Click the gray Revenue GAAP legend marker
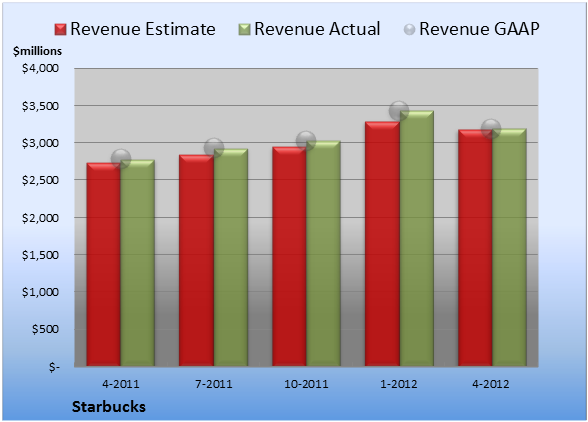Viewport: 588px width, 422px height. 409,30
